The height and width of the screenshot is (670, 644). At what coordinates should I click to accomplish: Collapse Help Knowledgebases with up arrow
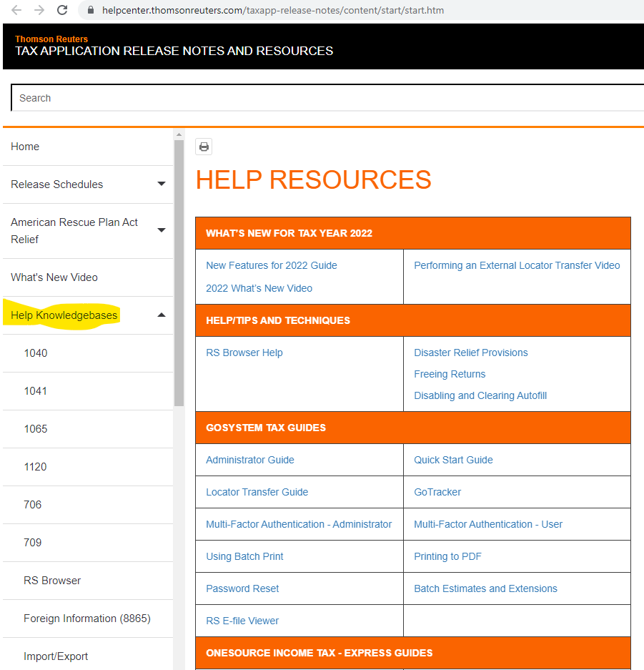(162, 315)
